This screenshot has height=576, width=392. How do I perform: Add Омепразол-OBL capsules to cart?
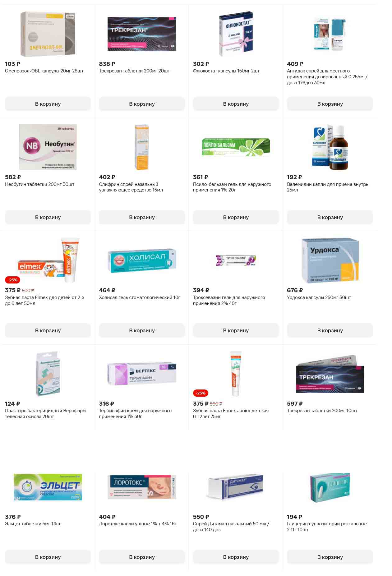(x=48, y=104)
